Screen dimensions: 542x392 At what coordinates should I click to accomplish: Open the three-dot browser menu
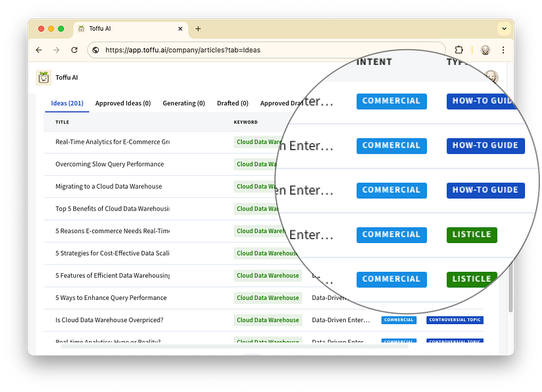click(503, 50)
